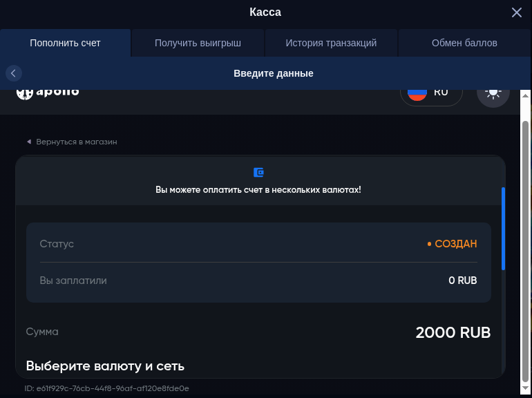Click the multi-currency payment notice banner
The height and width of the screenshot is (398, 532).
258,189
